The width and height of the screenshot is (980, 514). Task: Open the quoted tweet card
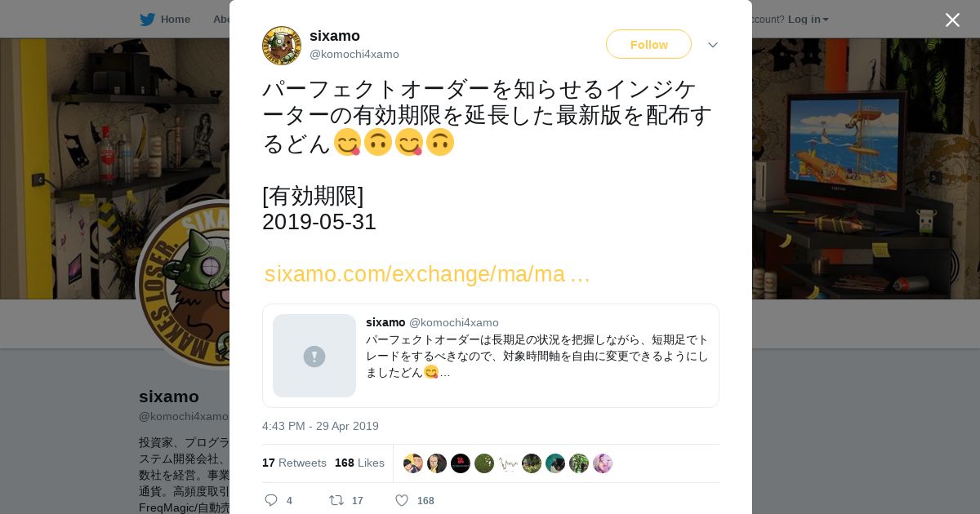(x=491, y=356)
